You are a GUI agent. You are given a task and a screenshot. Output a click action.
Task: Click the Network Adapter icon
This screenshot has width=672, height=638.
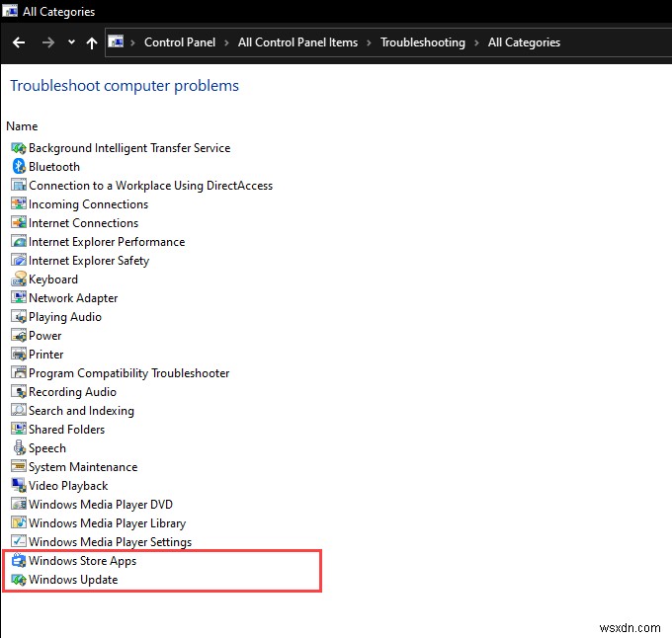coord(19,298)
